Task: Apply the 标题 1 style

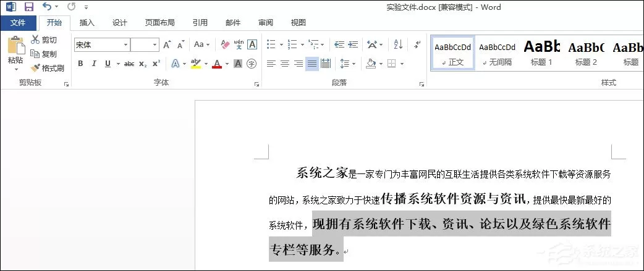Action: (x=541, y=52)
